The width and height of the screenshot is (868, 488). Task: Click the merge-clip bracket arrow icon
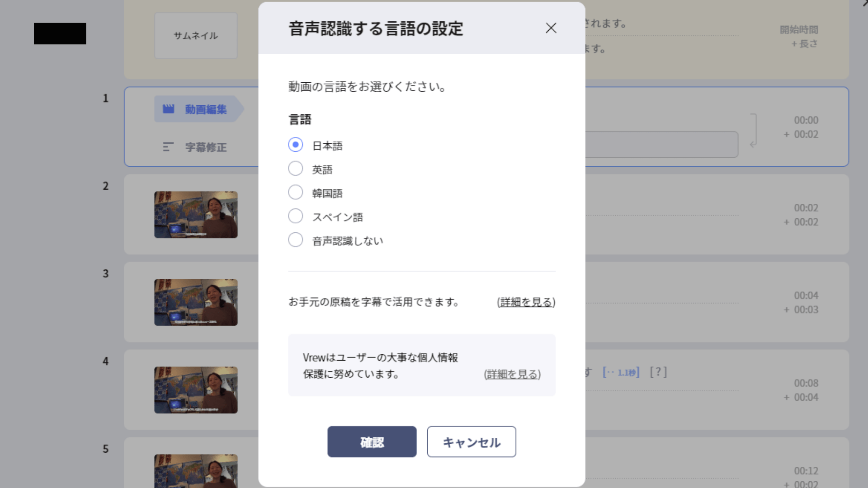753,131
